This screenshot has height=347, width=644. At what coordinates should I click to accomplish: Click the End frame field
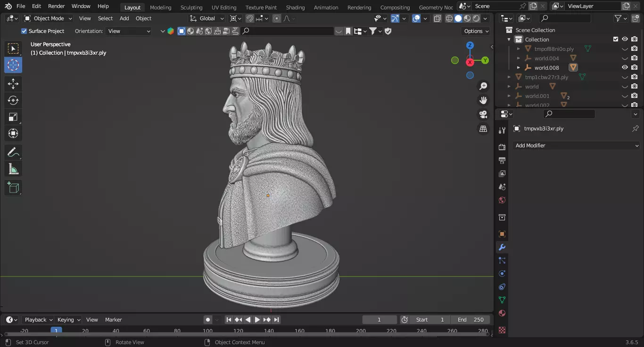pos(471,320)
